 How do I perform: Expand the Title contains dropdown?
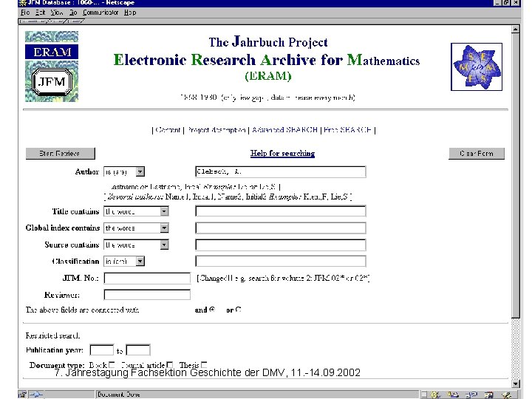[x=164, y=212]
